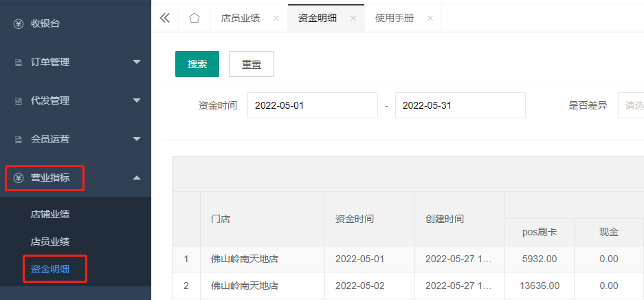Screen dimensions: 644x300
Task: Open the 是否差异 dropdown
Action: point(631,105)
